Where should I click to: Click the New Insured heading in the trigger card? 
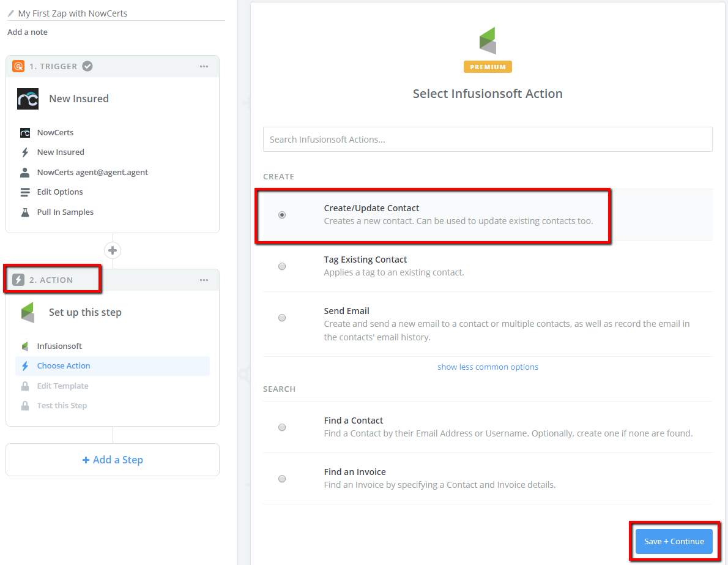click(79, 99)
